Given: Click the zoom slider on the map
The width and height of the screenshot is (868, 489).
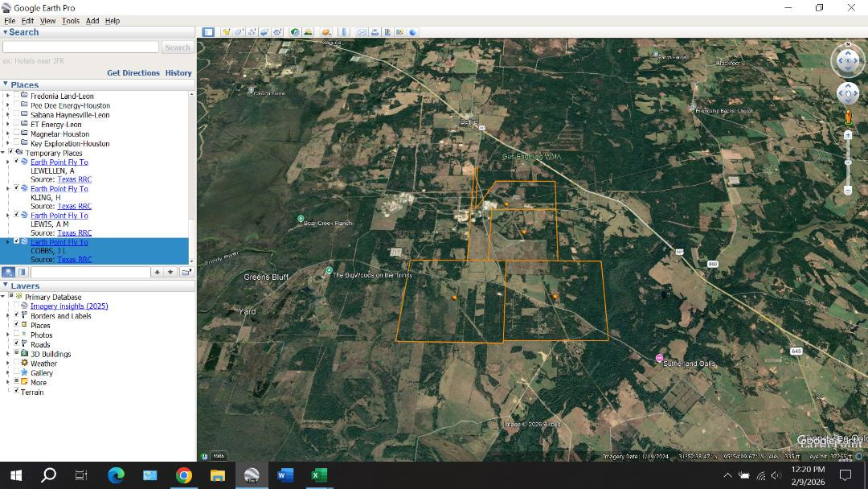Looking at the screenshot, I should (x=848, y=163).
